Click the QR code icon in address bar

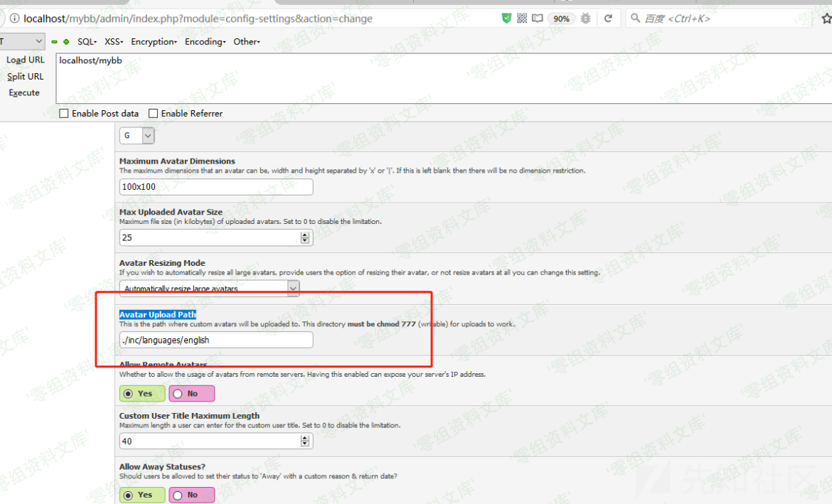(522, 18)
